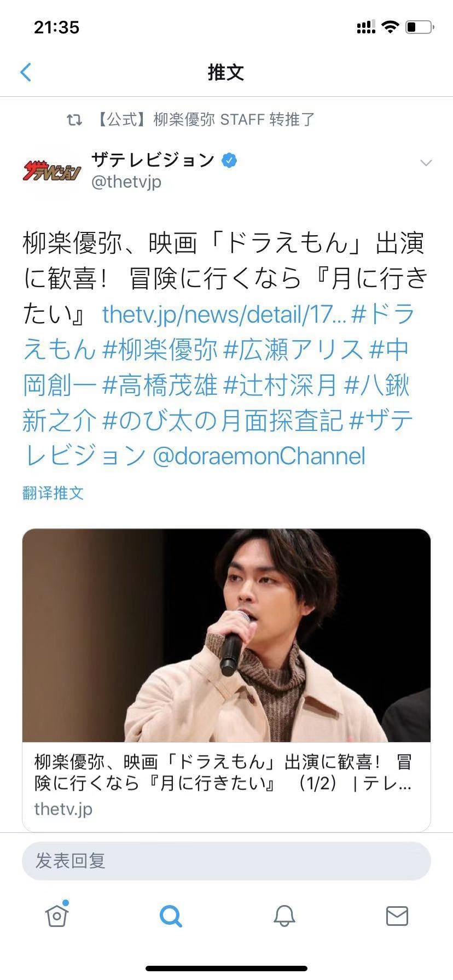Tap the blue verified badge icon
Viewport: 453px width, 980px height.
click(229, 160)
